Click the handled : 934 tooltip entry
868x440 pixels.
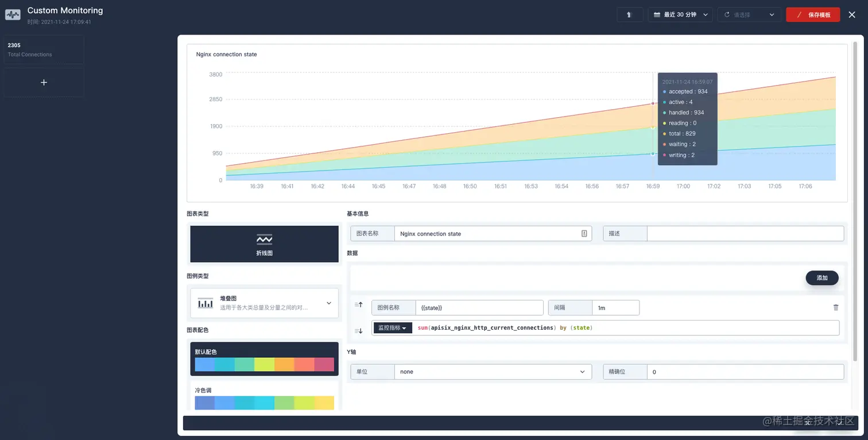(686, 113)
